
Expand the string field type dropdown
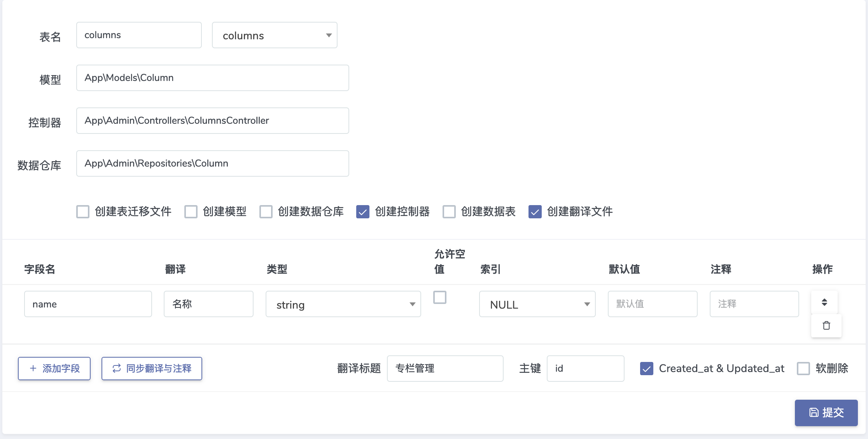(x=343, y=304)
